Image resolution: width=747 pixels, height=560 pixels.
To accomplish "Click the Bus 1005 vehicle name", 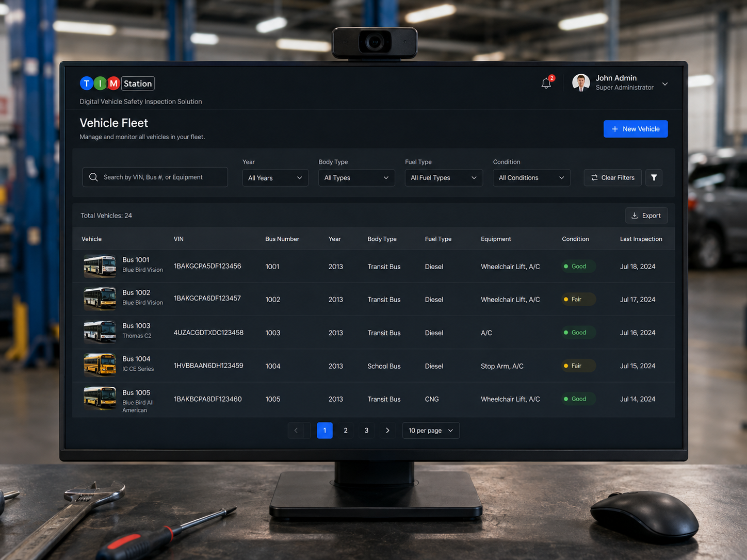I will click(136, 392).
